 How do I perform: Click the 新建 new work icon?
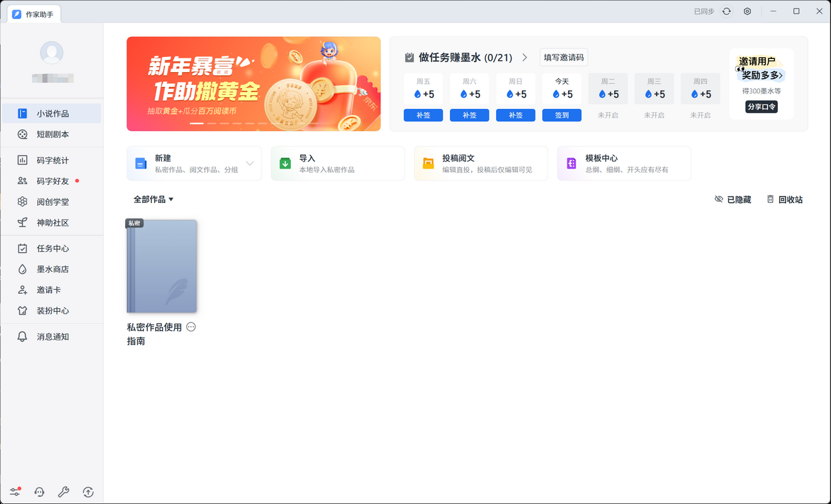click(x=140, y=163)
